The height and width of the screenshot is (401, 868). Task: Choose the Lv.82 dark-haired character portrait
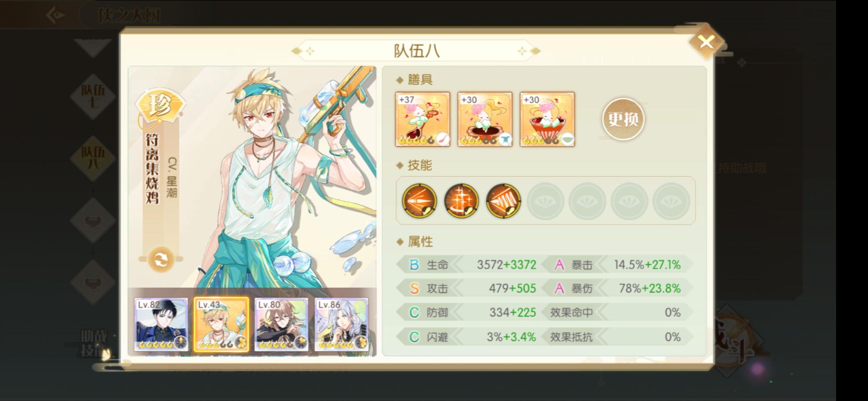(161, 325)
